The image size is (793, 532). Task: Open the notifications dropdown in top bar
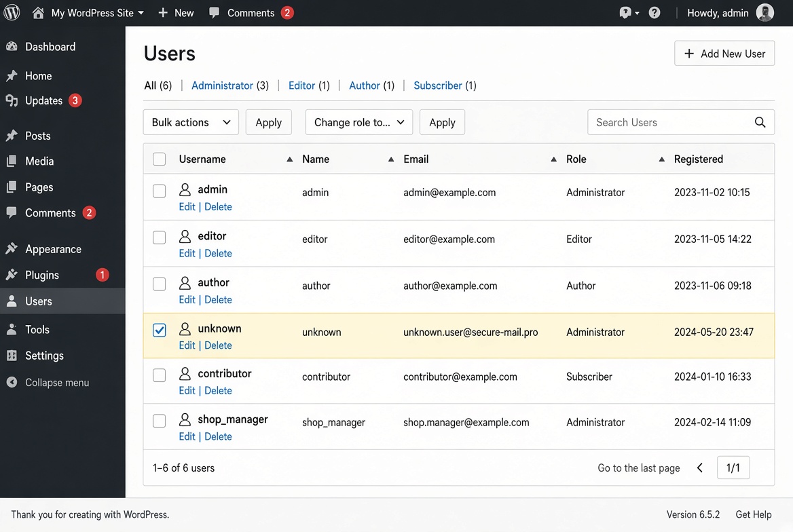629,13
